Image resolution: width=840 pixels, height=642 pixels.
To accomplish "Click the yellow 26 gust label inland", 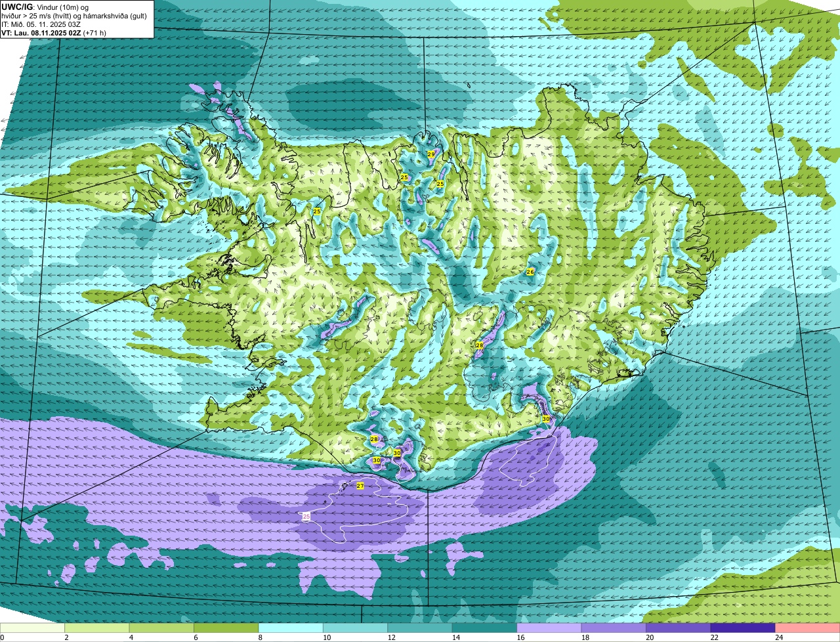I will tap(530, 271).
